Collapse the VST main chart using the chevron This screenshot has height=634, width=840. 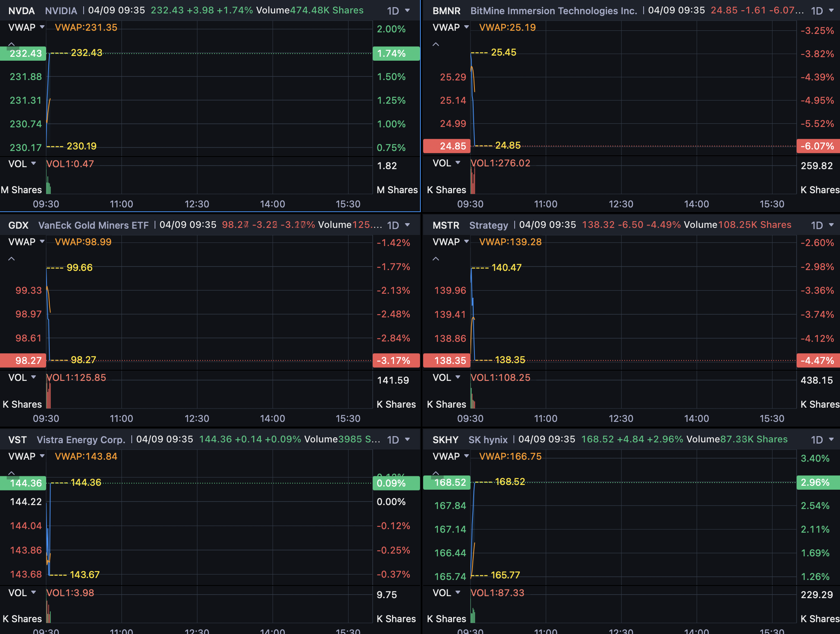(11, 473)
